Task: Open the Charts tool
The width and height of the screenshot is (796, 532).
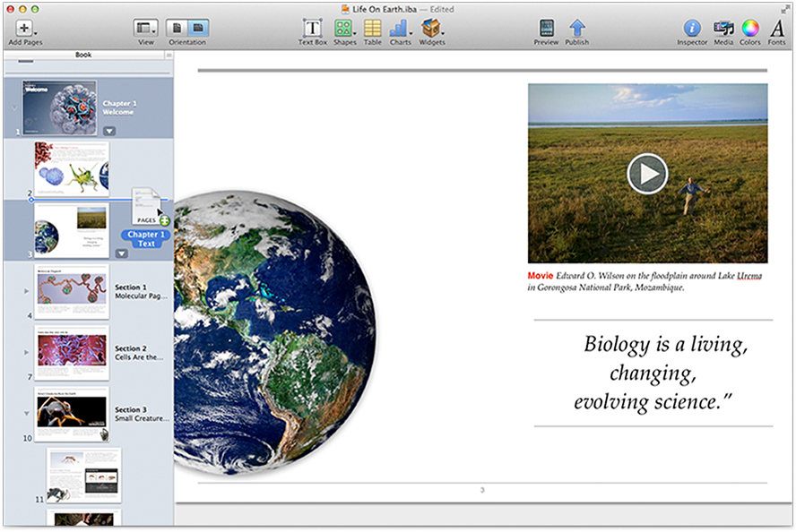Action: (400, 29)
